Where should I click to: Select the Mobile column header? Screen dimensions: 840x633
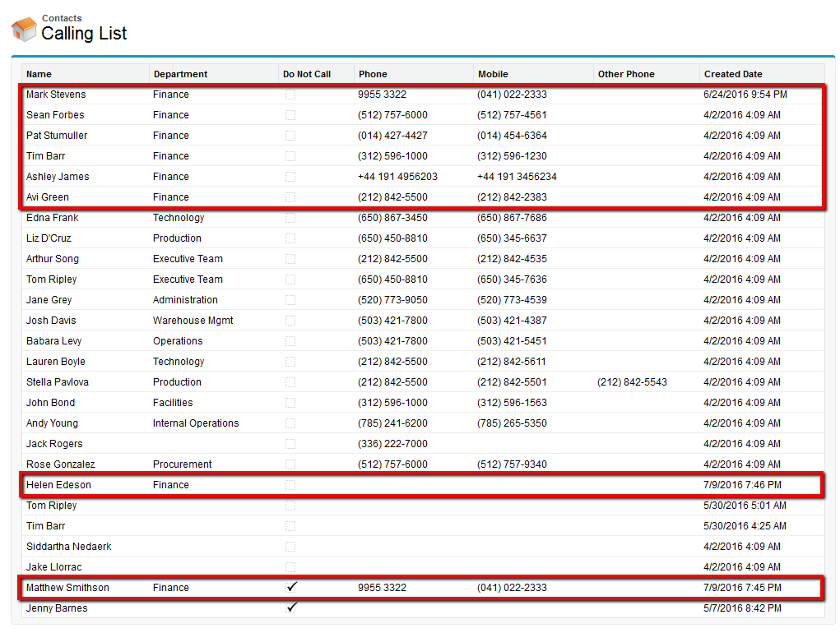point(493,74)
